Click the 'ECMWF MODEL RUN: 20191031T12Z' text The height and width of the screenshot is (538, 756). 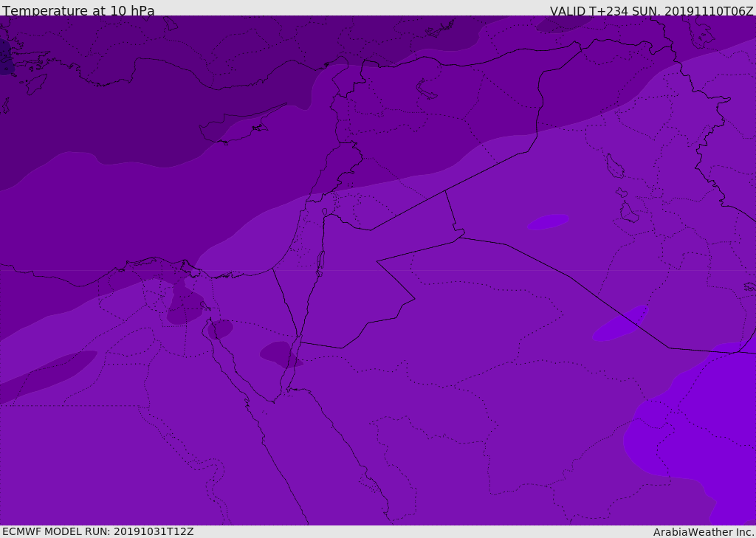click(x=98, y=531)
